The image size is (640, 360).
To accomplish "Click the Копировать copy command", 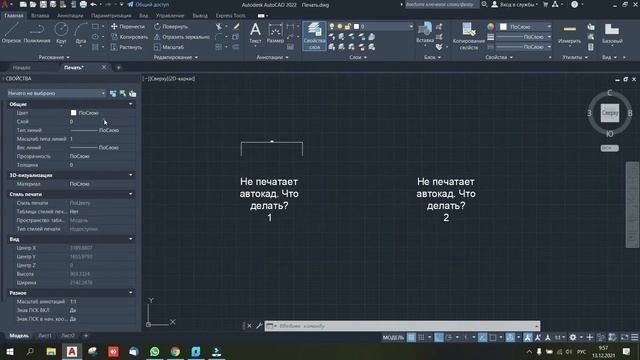I will (129, 37).
